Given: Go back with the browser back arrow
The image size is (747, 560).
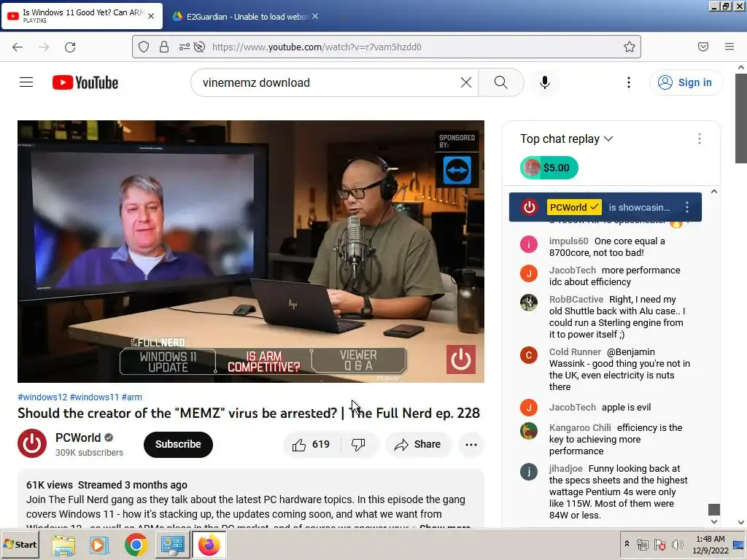Looking at the screenshot, I should coord(18,47).
